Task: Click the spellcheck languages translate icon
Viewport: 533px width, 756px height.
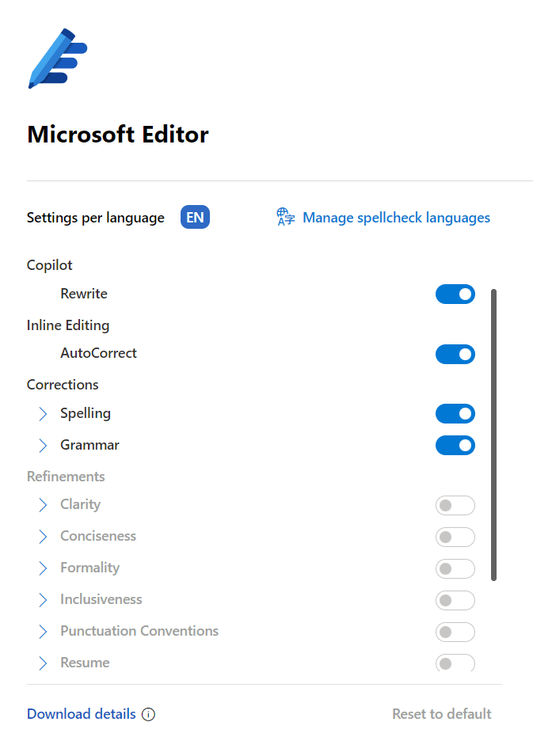Action: coord(286,217)
